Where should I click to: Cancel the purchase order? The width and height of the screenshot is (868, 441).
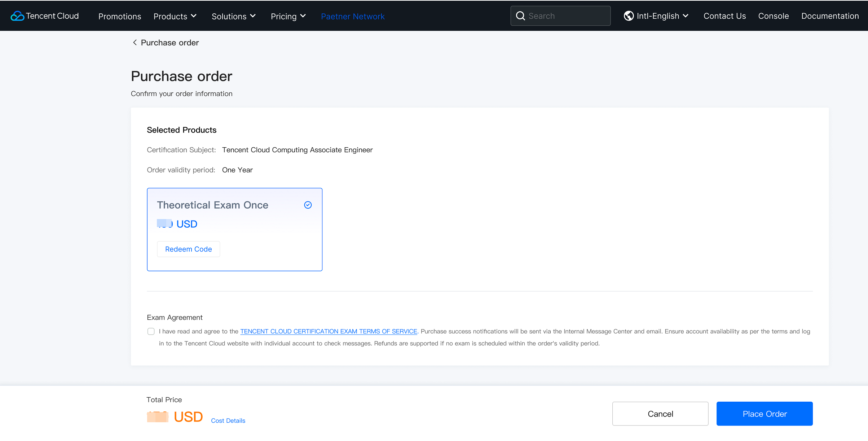[660, 414]
